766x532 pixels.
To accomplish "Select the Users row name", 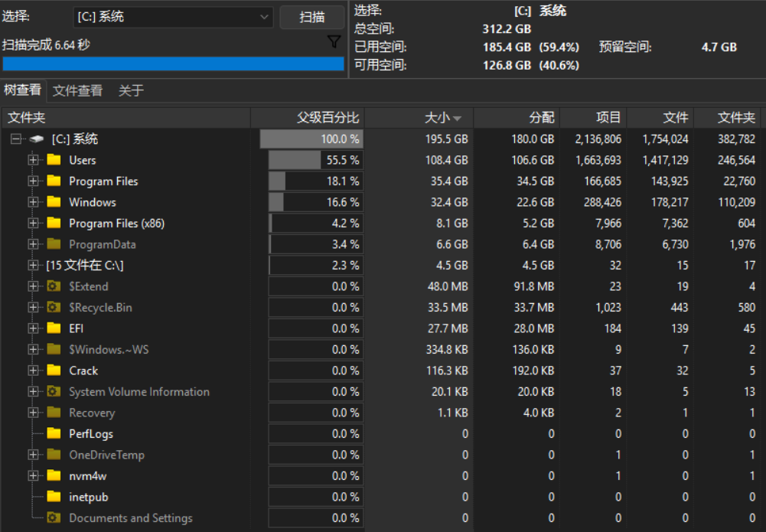I will [x=83, y=160].
